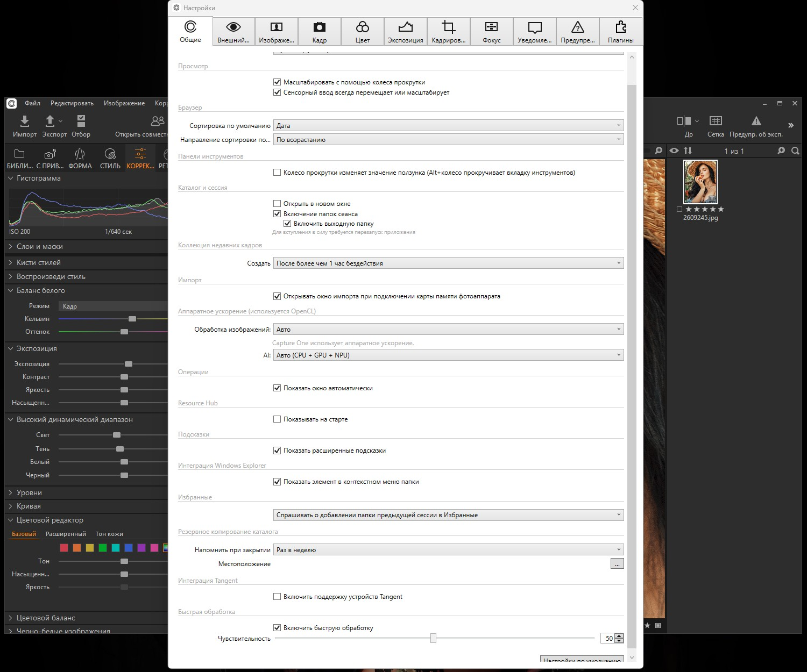Open the Цвет color circles settings tab

coord(363,31)
